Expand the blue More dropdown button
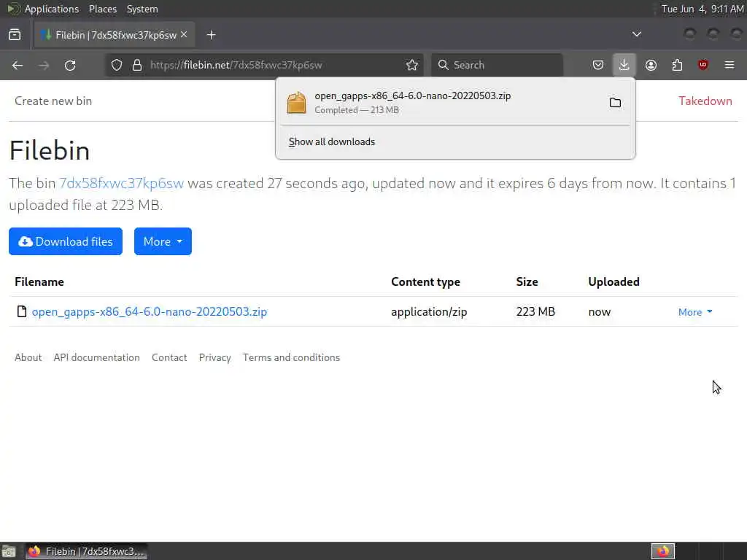 (x=163, y=241)
